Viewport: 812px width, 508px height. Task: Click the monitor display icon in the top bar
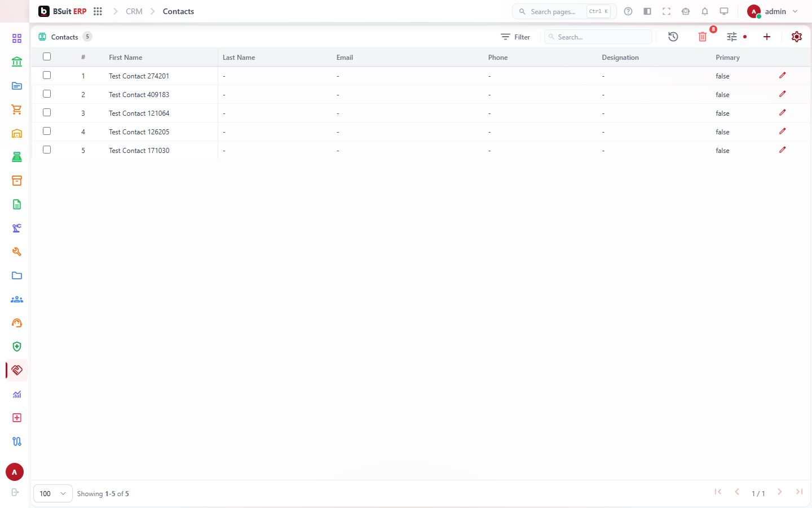(724, 11)
